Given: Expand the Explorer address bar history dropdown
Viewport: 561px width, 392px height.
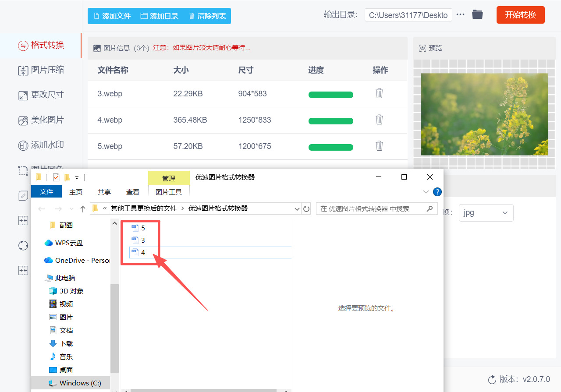Looking at the screenshot, I should pyautogui.click(x=297, y=209).
